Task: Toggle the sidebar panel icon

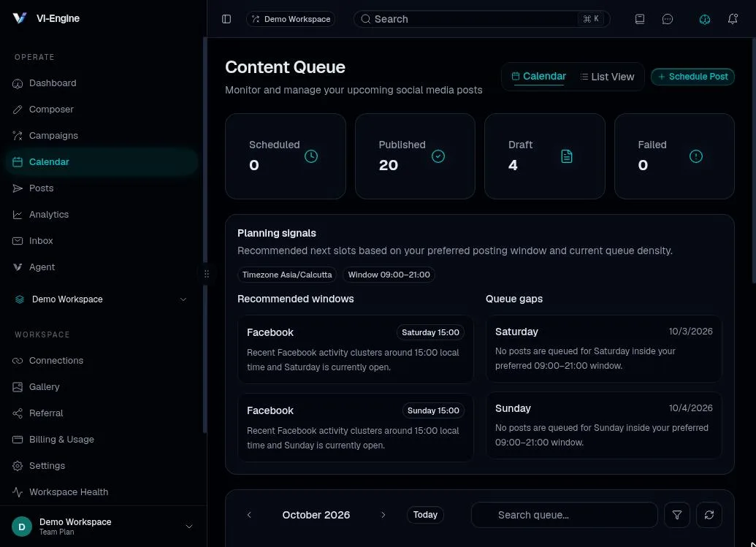Action: 226,19
